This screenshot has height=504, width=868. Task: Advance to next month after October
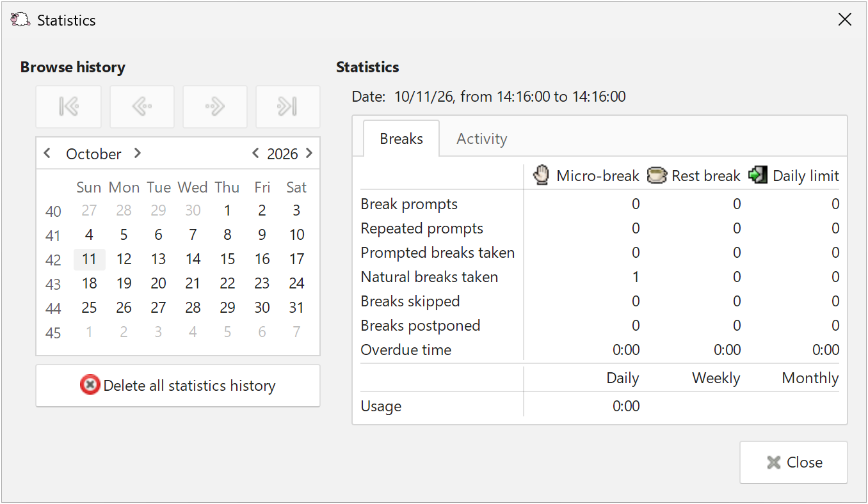(x=137, y=154)
